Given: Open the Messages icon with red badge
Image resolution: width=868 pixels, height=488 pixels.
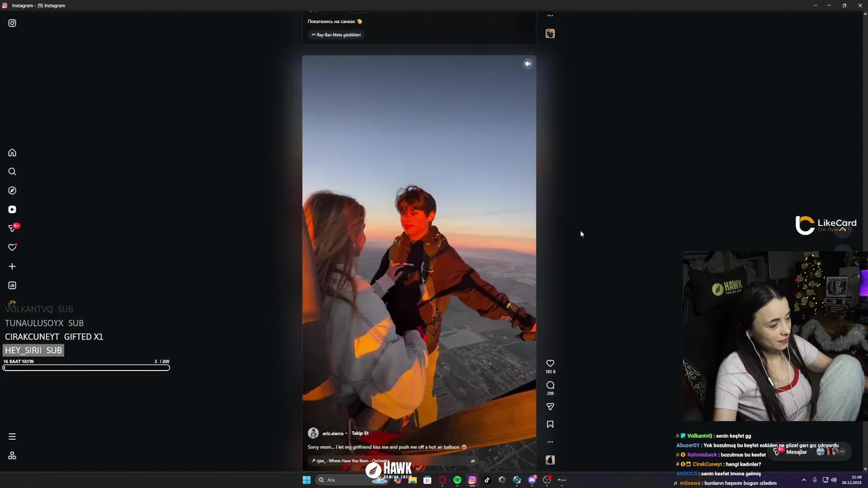Looking at the screenshot, I should click(13, 228).
